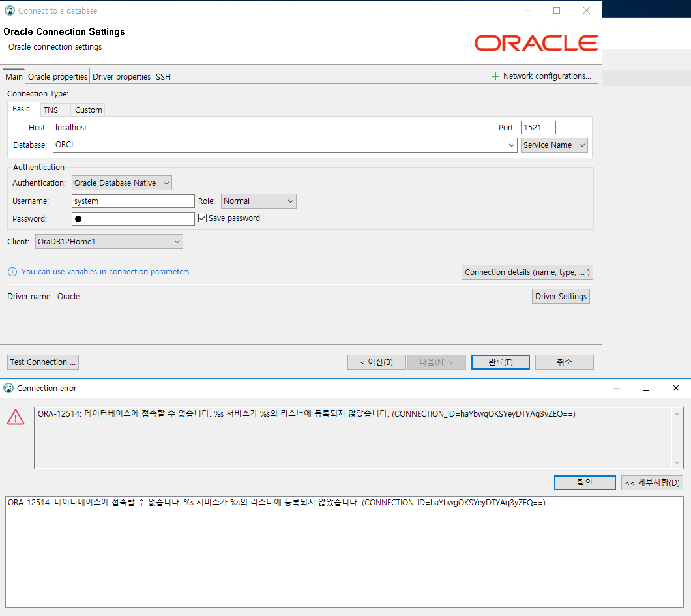Click the 이전(B) back button
The image size is (691, 616).
[376, 362]
